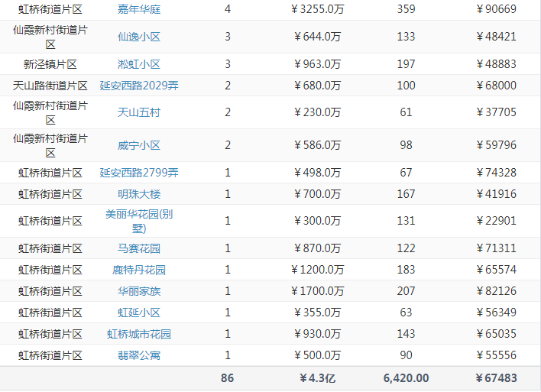
Task: Open the 虹延小区 community link
Action: (x=139, y=313)
